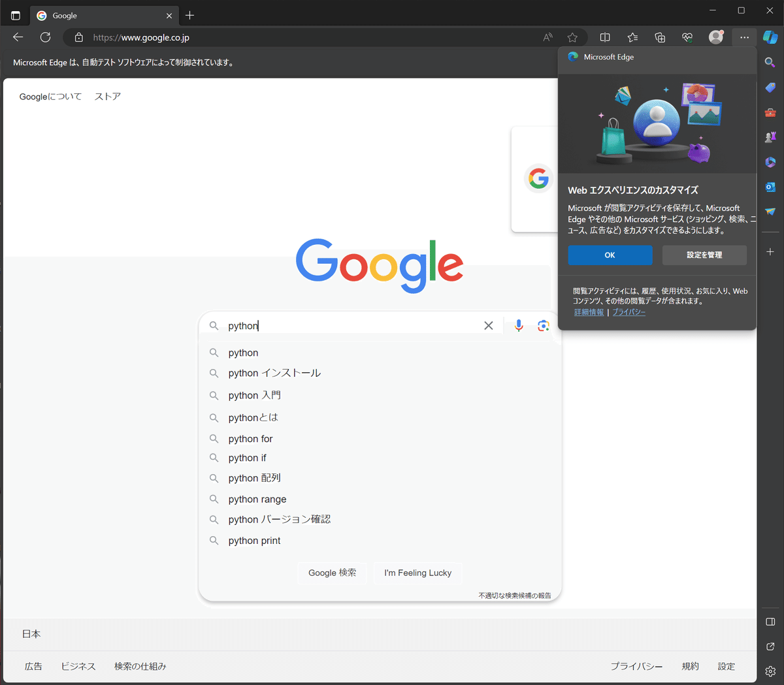Open 規約 footer link
The width and height of the screenshot is (784, 685).
click(690, 666)
